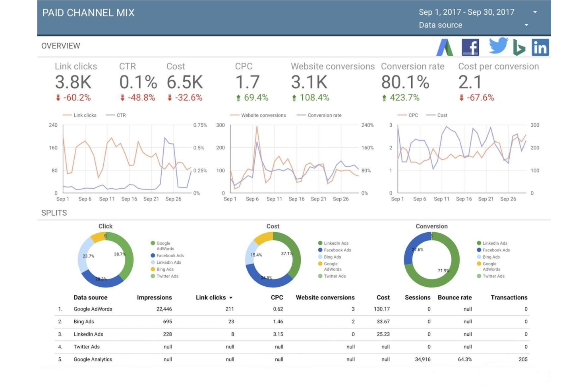
Task: Click red down arrow under Link clicks
Action: [58, 98]
